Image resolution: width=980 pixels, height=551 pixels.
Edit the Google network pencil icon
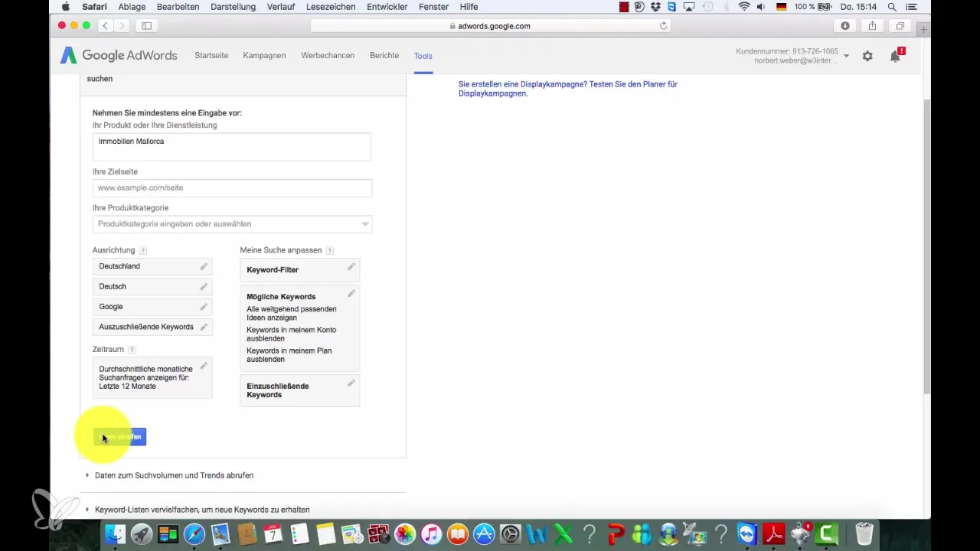tap(204, 306)
